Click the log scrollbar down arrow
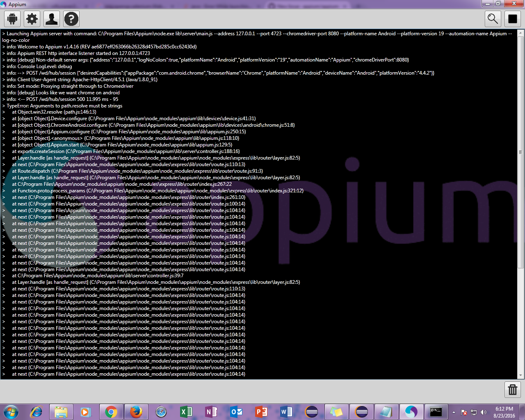Image resolution: width=525 pixels, height=420 pixels. (520, 375)
